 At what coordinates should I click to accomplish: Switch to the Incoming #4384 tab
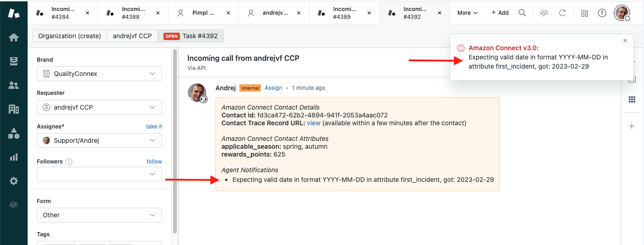(63, 13)
